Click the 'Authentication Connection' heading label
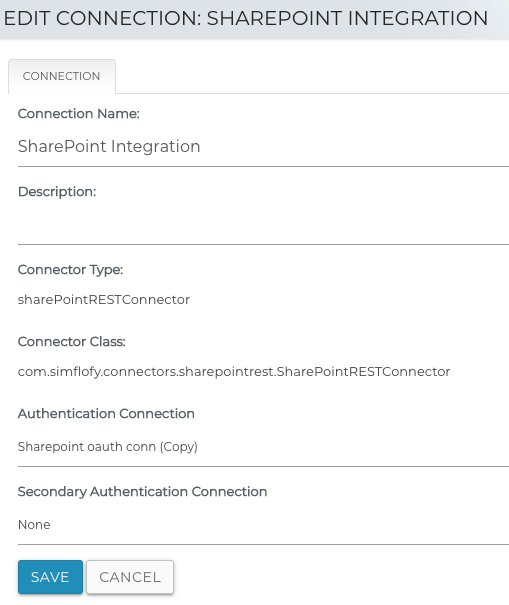The height and width of the screenshot is (605, 509). coord(106,414)
